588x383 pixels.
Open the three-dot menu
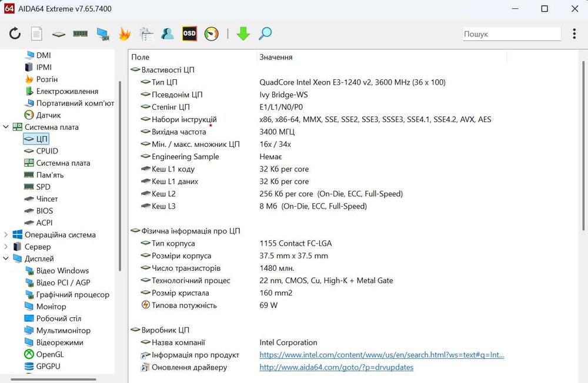click(x=574, y=33)
